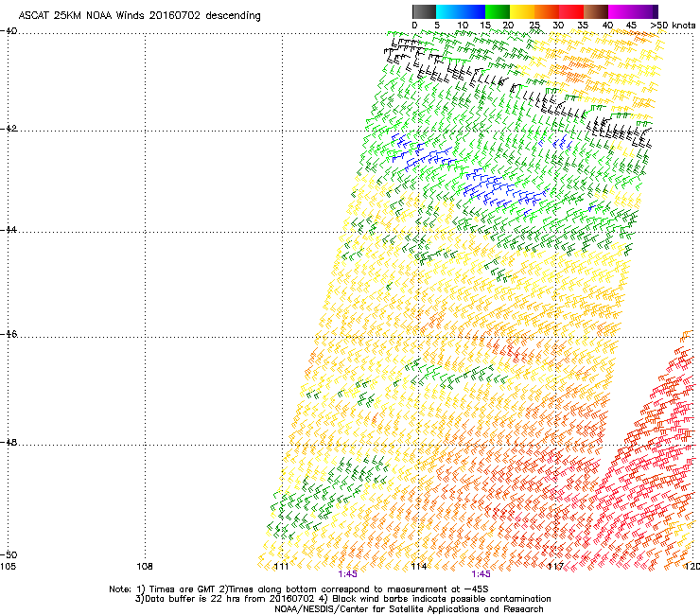Click the '35' label under the color bar
700x615 pixels.
[x=583, y=26]
